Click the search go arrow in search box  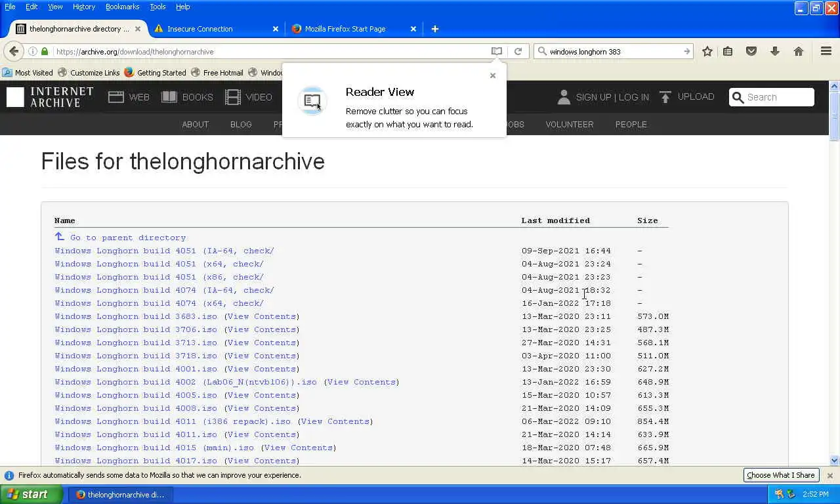686,51
